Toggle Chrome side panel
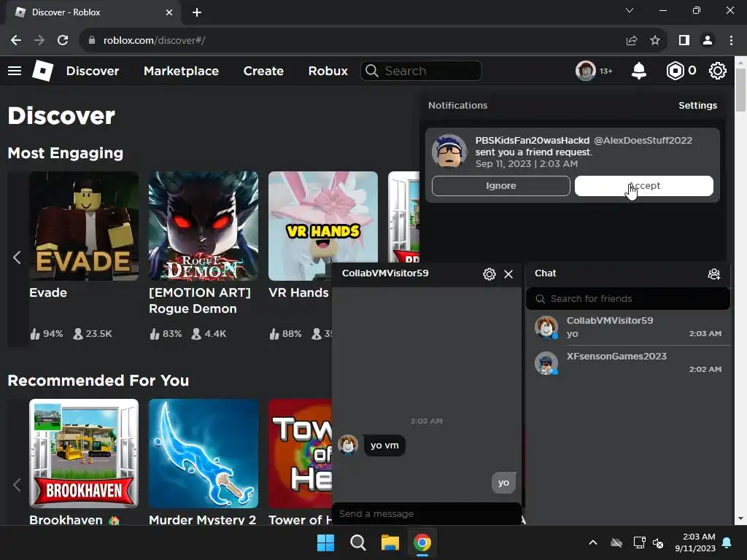This screenshot has height=560, width=747. (684, 41)
